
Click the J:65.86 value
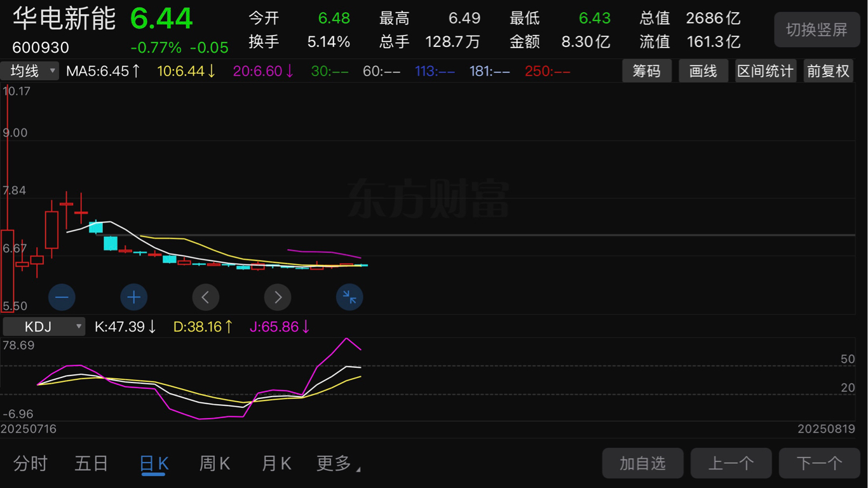coord(280,327)
